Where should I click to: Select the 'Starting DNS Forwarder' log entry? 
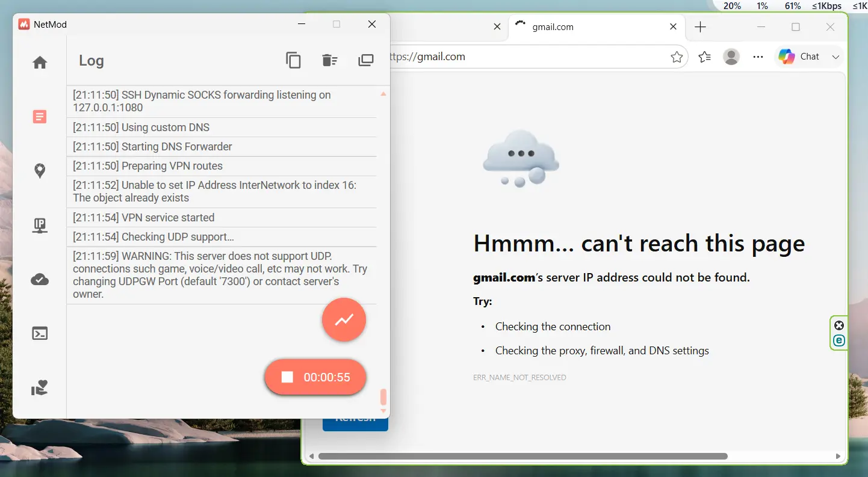click(x=222, y=147)
